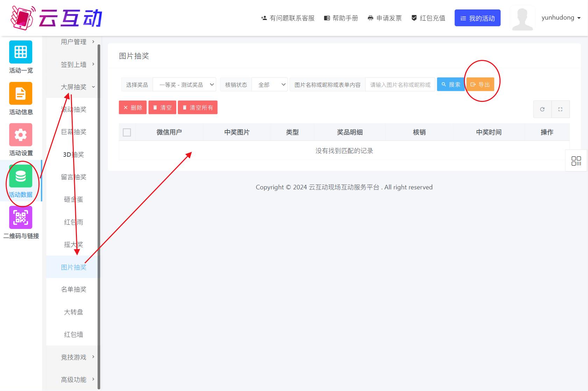Screen dimensions: 588x391
Task: Open the 活动一览 grid icon
Action: tap(21, 52)
